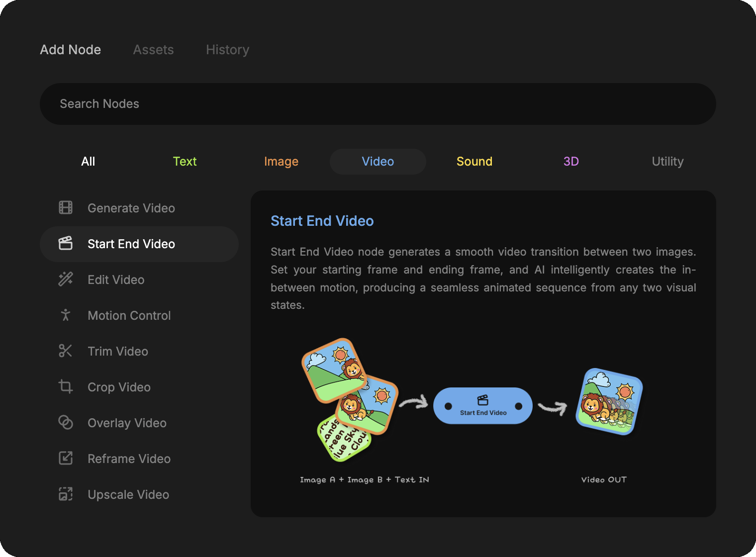Switch to the Assets tab
Viewport: 756px width, 557px height.
coord(153,50)
